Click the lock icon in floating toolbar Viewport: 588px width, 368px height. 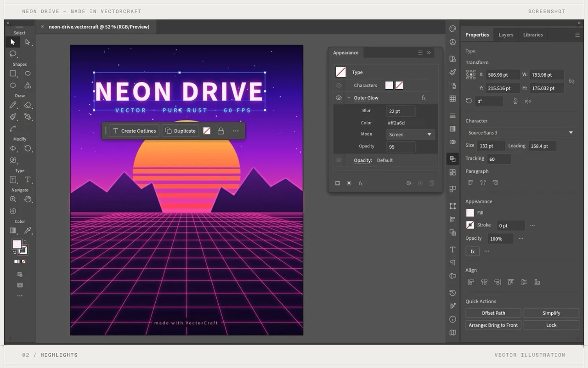click(220, 131)
